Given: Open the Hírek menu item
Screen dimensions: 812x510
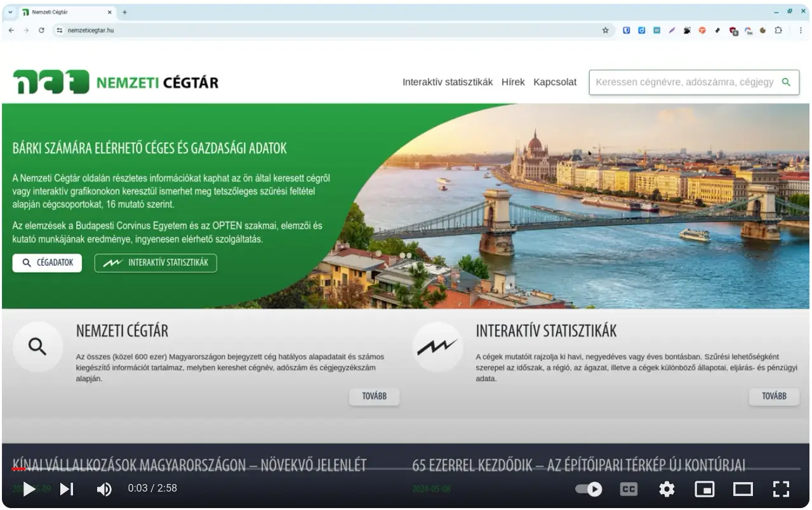Looking at the screenshot, I should pyautogui.click(x=513, y=82).
